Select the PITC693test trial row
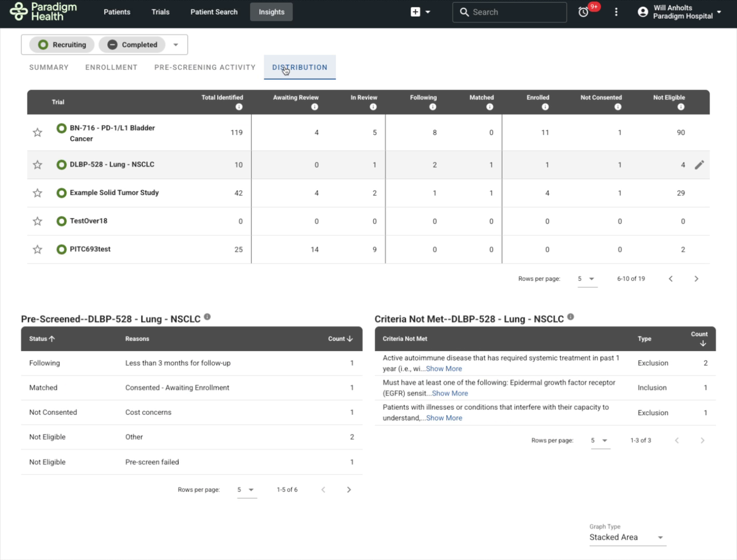The width and height of the screenshot is (737, 560). click(368, 249)
